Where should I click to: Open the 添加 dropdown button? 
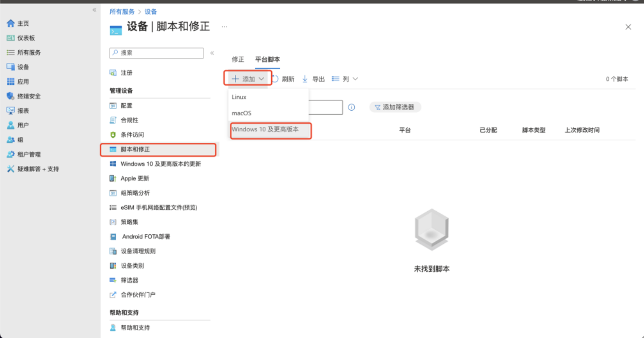pyautogui.click(x=248, y=79)
